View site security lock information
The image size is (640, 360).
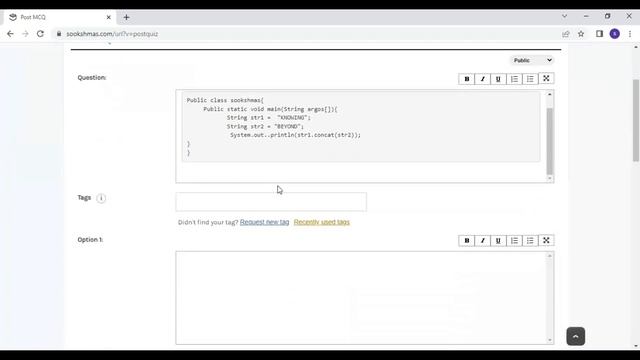click(x=59, y=34)
